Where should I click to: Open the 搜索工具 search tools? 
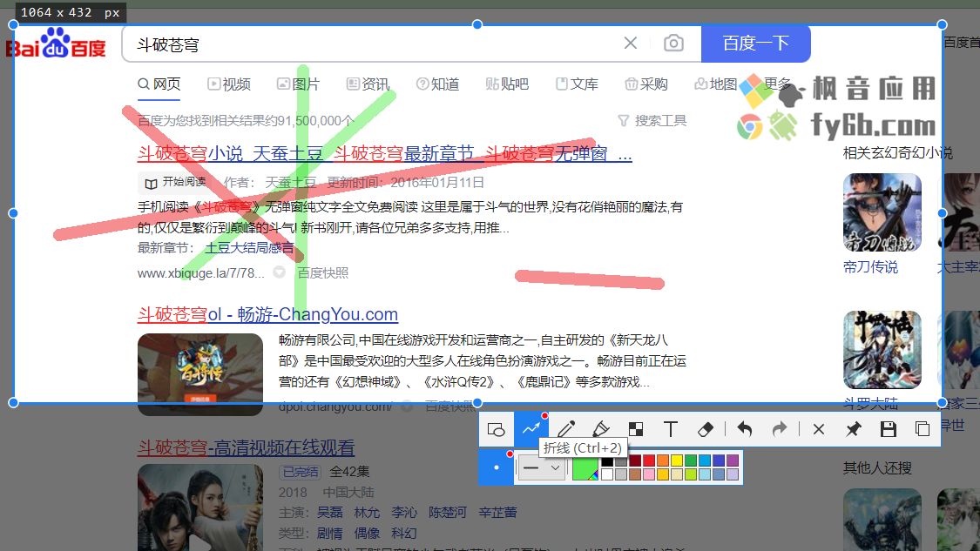pyautogui.click(x=652, y=121)
